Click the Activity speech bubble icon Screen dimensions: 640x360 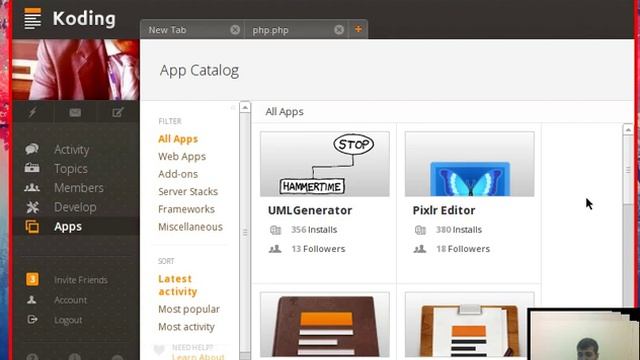(32, 149)
